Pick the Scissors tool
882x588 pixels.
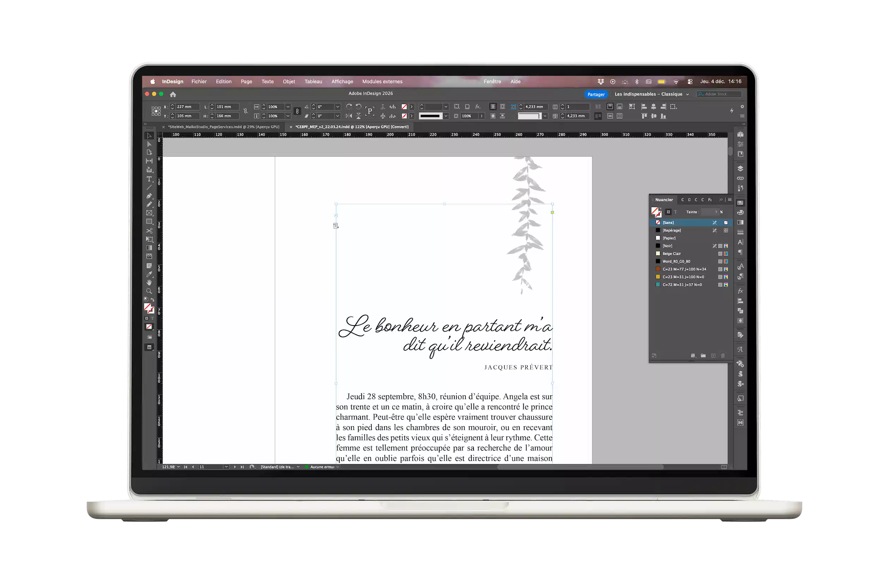[x=149, y=231]
